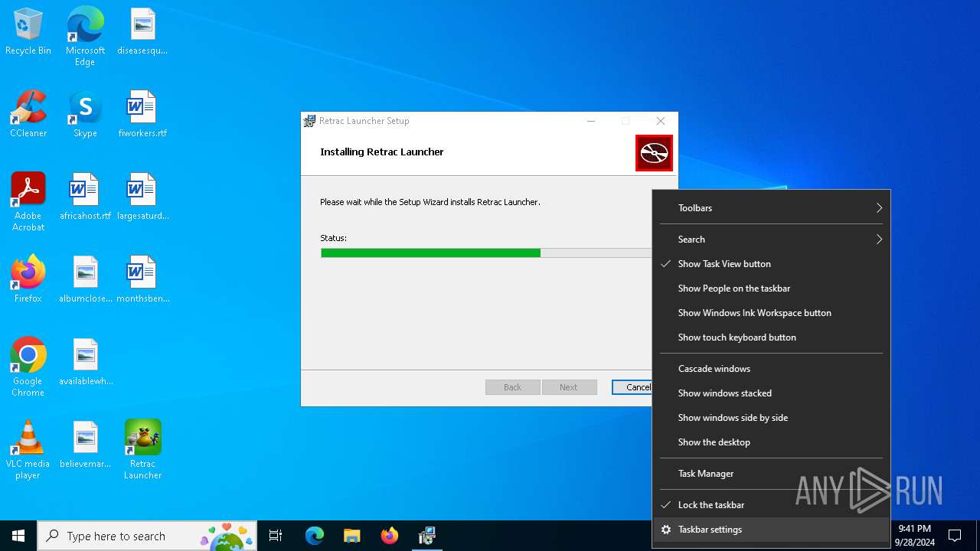Viewport: 980px width, 551px height.
Task: Click the disabled Next button in Setup
Action: tap(569, 387)
